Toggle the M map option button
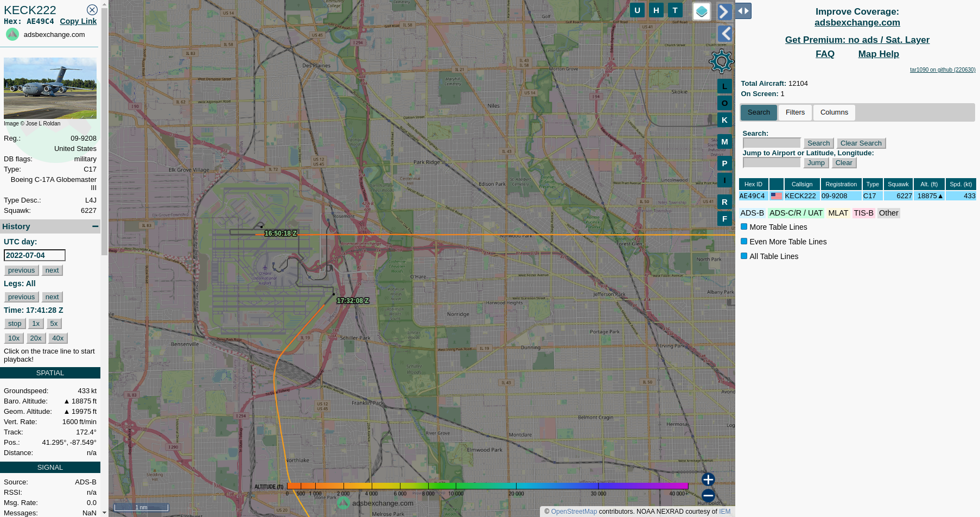Screen dimensions: 980x517 (x=724, y=142)
